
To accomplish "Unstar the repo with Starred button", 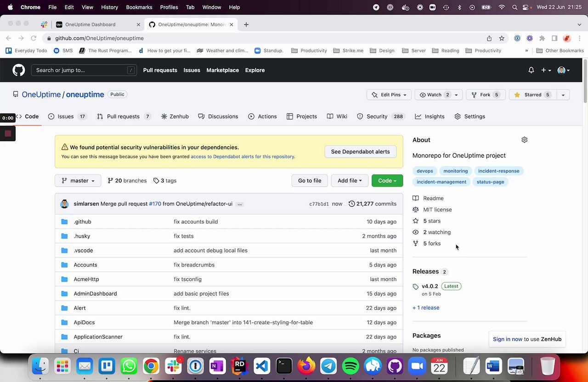I will pyautogui.click(x=532, y=95).
